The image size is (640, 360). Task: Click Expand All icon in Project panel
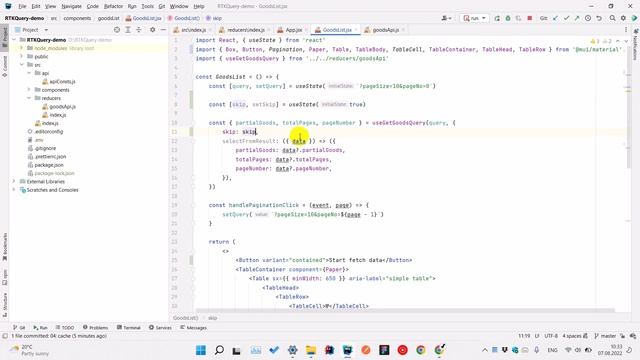coord(128,30)
